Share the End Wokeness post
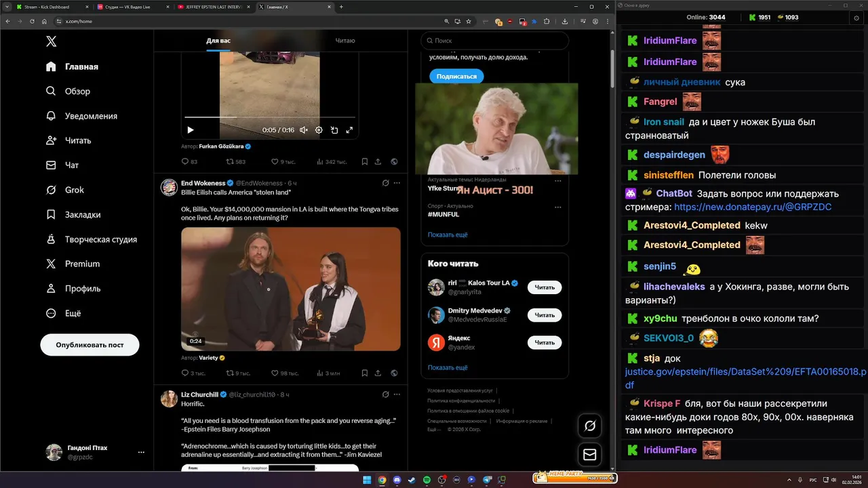This screenshot has width=868, height=488. 378,373
